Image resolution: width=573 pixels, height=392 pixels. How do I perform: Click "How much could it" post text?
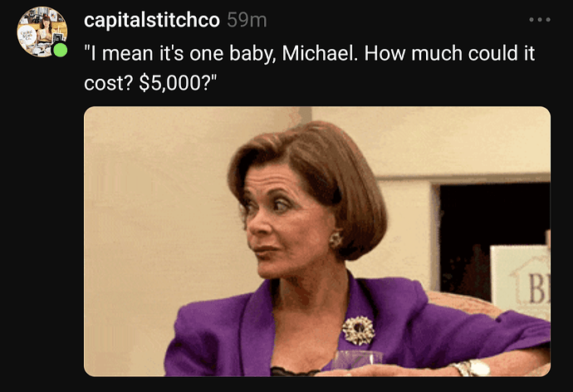449,53
